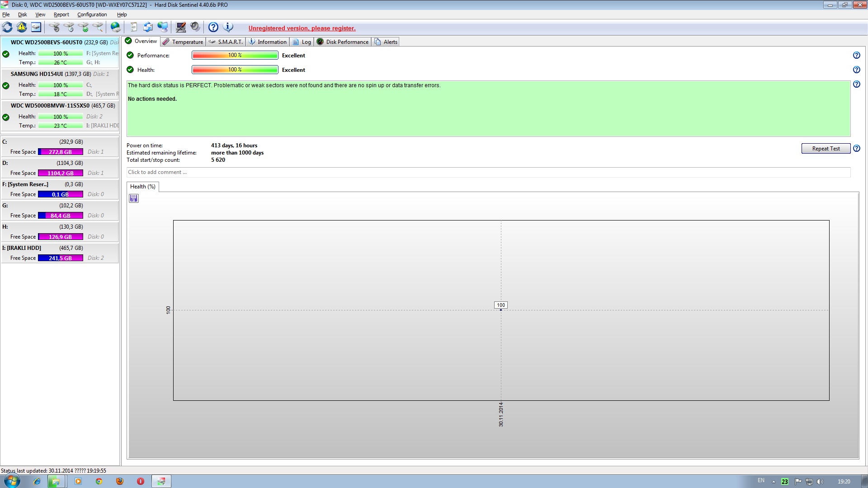This screenshot has width=868, height=488.
Task: Click the Repeat Test button
Action: point(826,149)
